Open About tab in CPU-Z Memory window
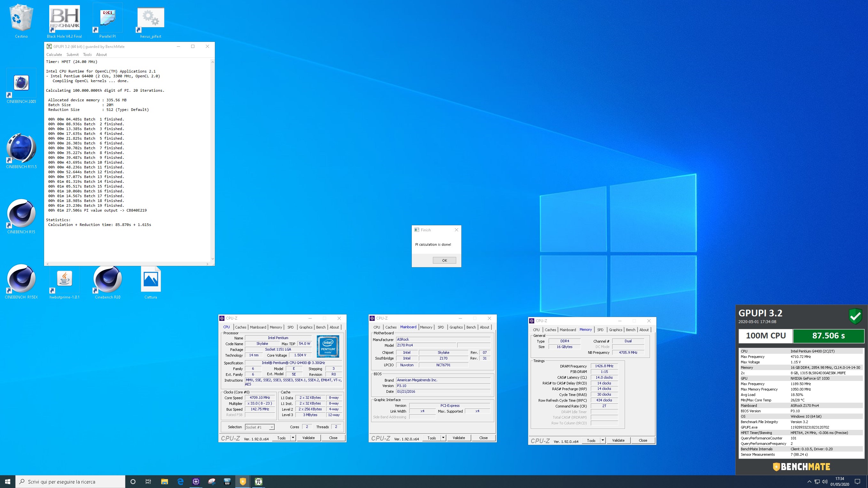 coord(644,330)
